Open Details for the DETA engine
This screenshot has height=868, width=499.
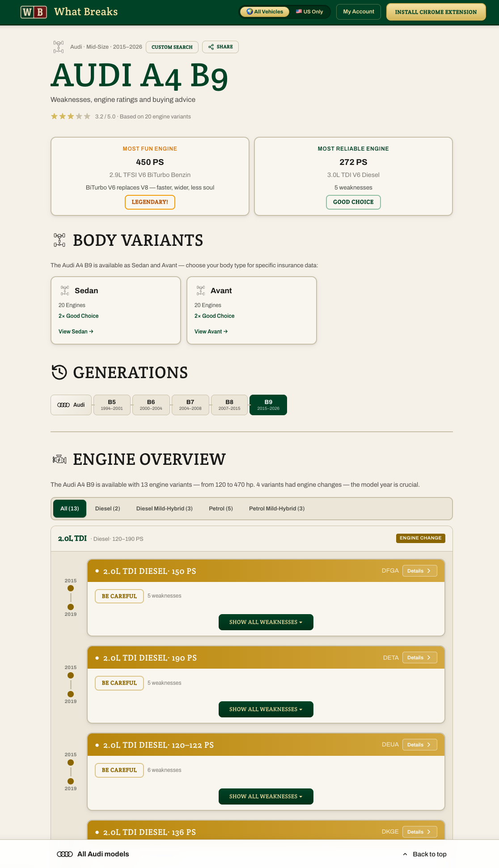(x=419, y=657)
